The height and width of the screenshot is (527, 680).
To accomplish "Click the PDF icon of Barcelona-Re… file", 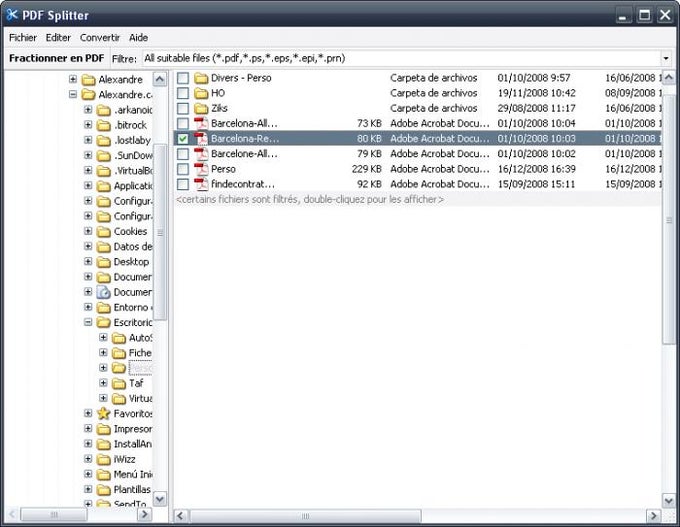I will coord(201,139).
